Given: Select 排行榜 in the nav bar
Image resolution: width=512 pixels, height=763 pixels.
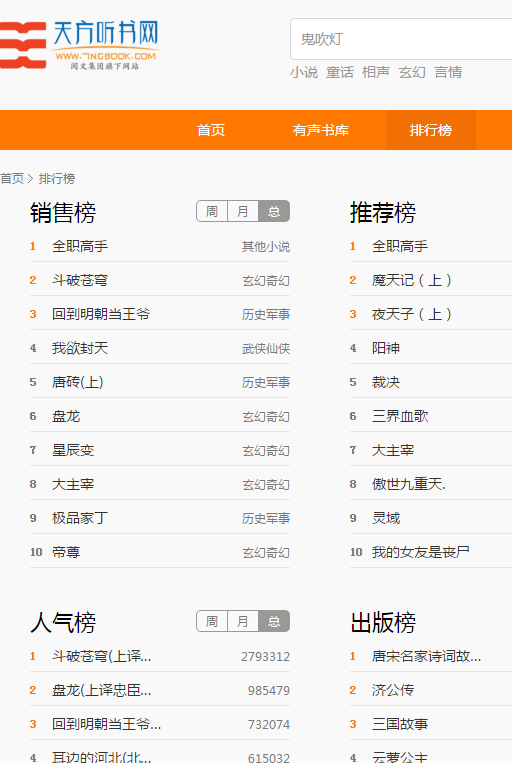Looking at the screenshot, I should [x=431, y=130].
